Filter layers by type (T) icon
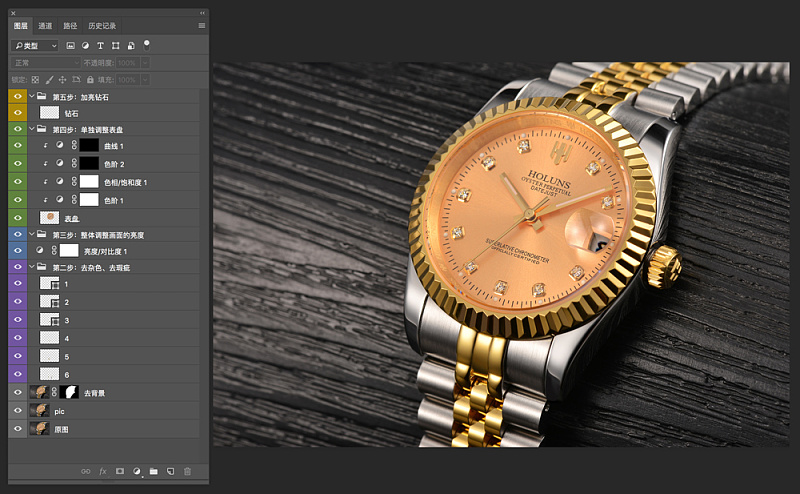 101,45
